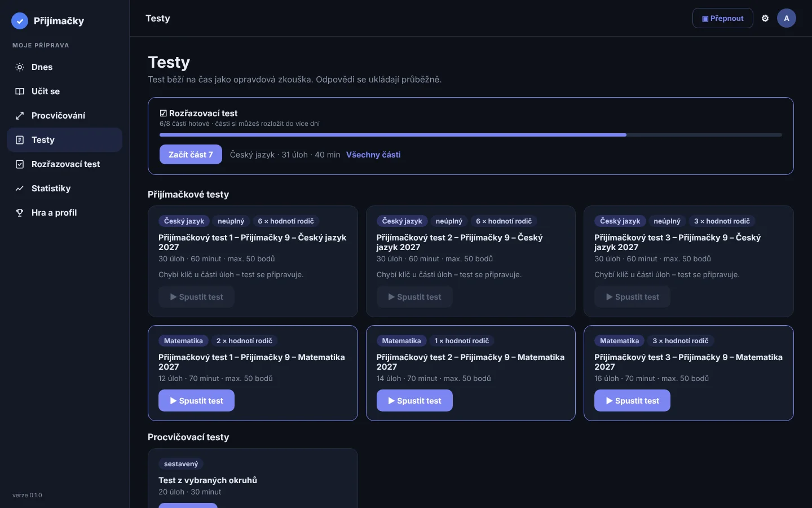Image resolution: width=812 pixels, height=508 pixels.
Task: Open the user avatar A menu
Action: click(787, 18)
